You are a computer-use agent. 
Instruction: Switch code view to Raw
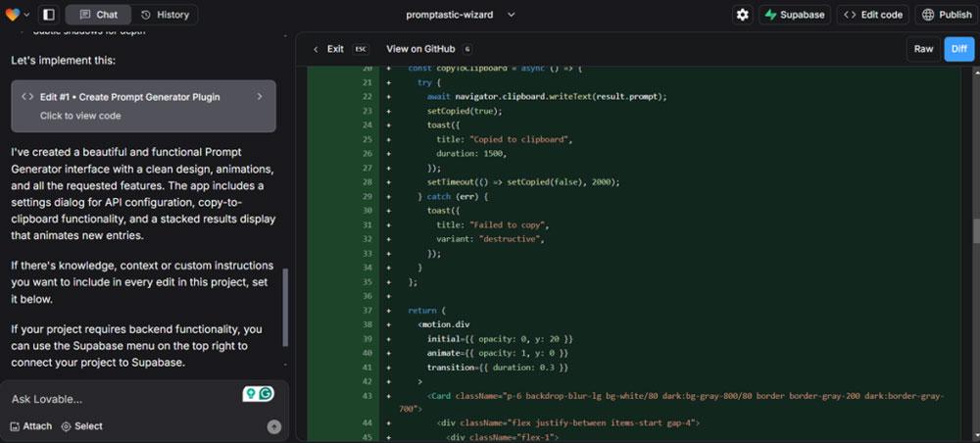click(923, 49)
